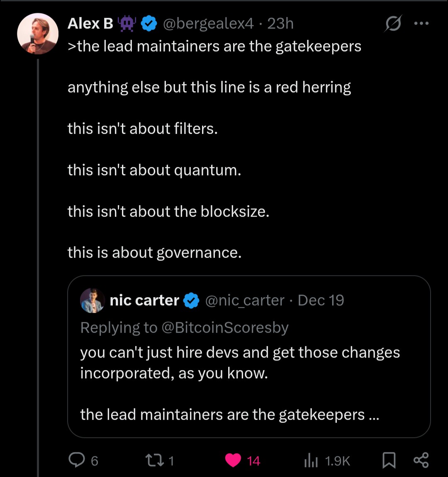Image resolution: width=448 pixels, height=477 pixels.
Task: Click nic carter's verified checkmark badge
Action: coord(191,300)
